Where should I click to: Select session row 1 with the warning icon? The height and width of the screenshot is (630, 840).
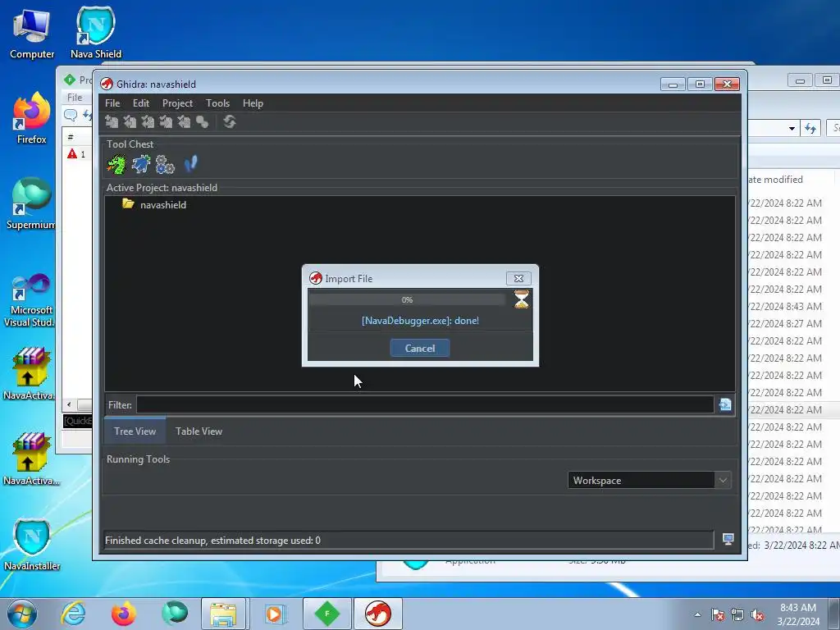tap(78, 154)
